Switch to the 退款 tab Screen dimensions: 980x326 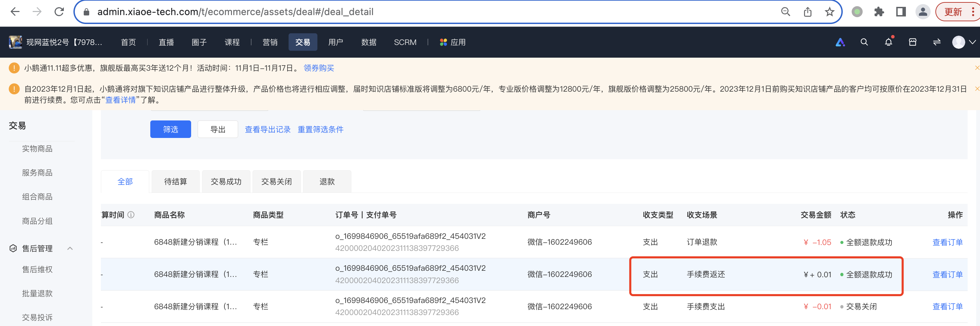(x=327, y=182)
